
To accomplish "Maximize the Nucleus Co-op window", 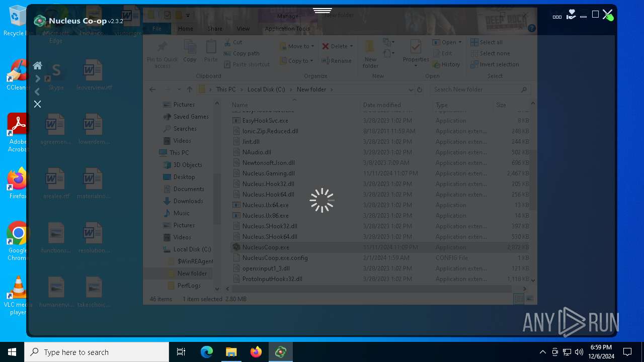I will 595,15.
